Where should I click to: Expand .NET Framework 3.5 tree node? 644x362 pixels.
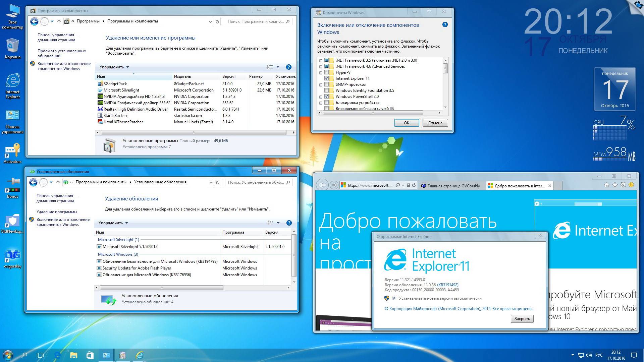click(321, 61)
